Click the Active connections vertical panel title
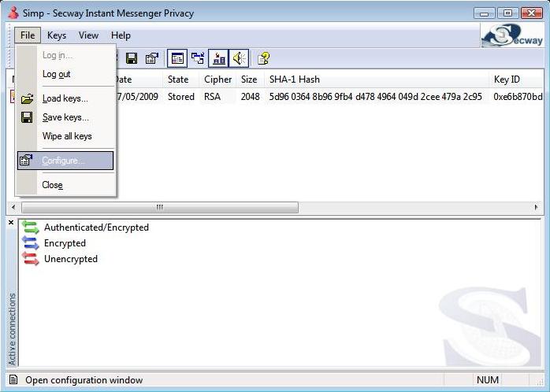Viewport: 550px width, 392px height. click(x=13, y=329)
